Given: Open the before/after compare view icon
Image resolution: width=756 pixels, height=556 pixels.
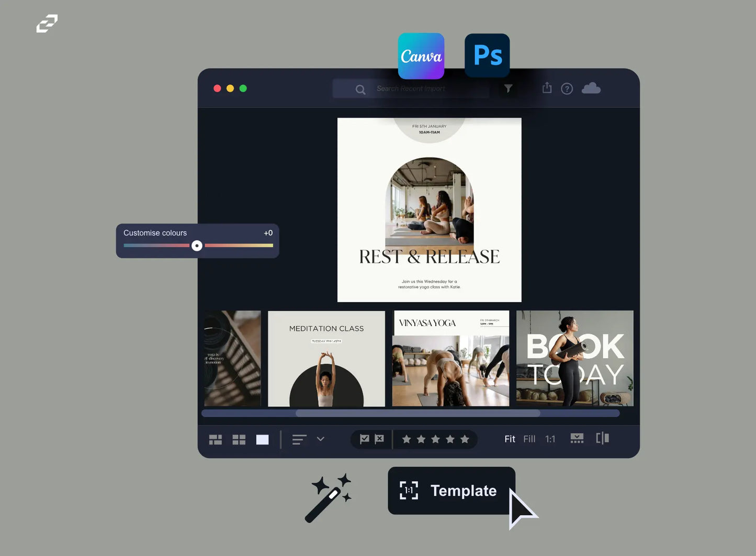Looking at the screenshot, I should point(602,438).
